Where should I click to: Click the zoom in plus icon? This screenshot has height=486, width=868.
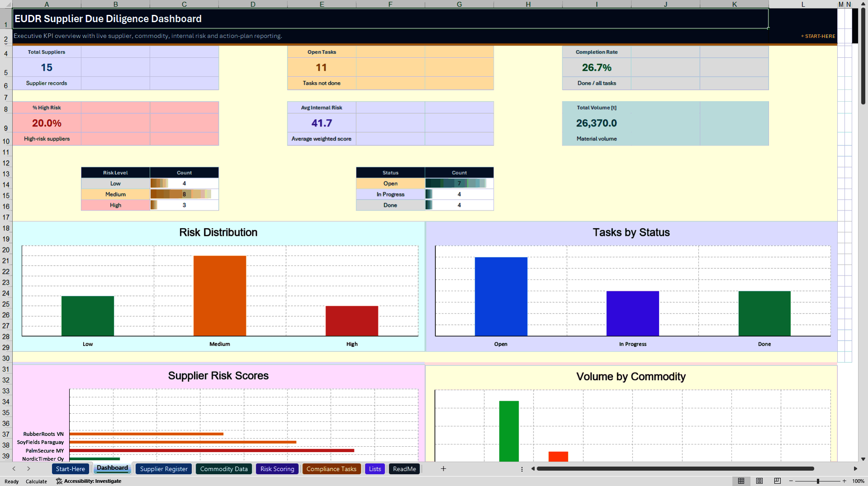click(844, 481)
